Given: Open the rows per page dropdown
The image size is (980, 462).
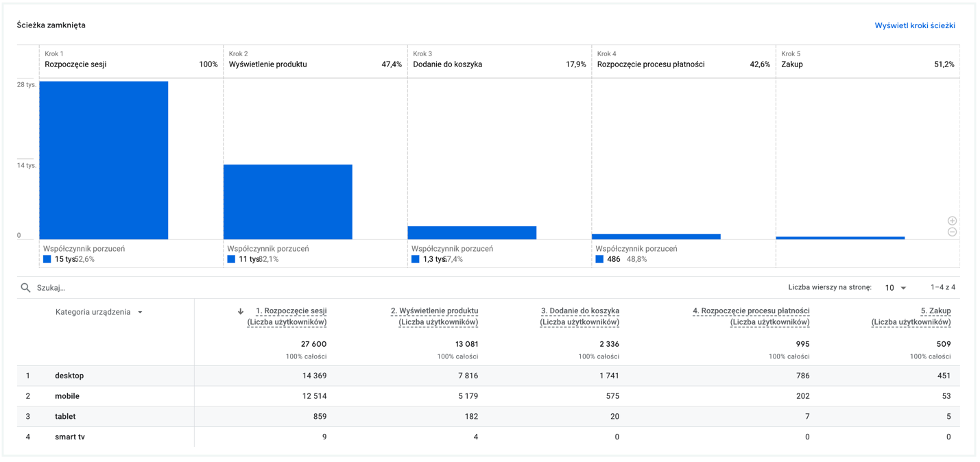Looking at the screenshot, I should [895, 288].
